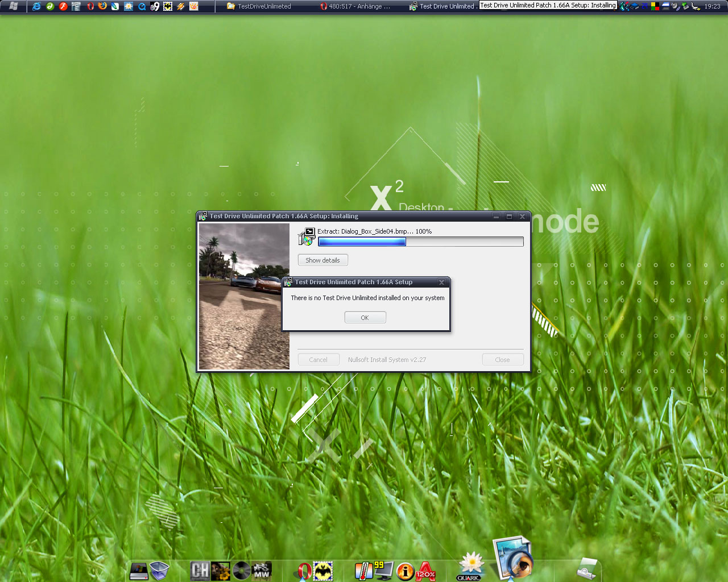Click the green circular quick launch icon

[50, 6]
